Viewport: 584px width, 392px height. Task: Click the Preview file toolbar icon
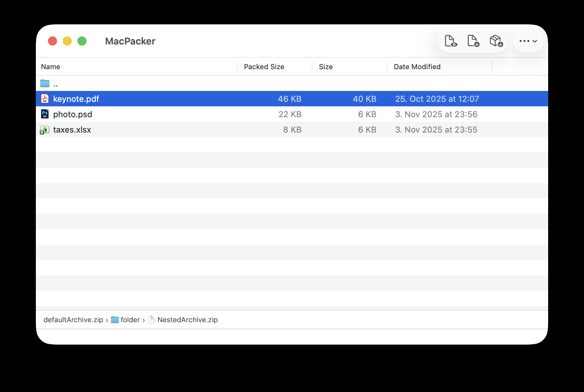450,41
